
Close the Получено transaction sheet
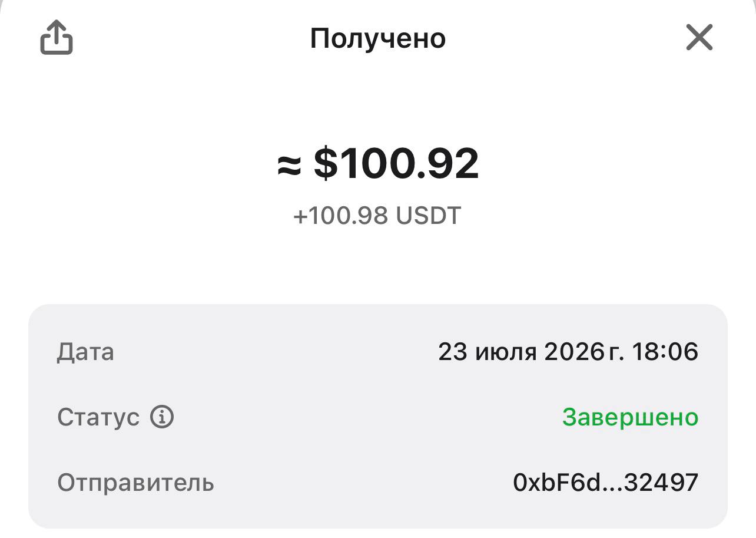tap(699, 38)
